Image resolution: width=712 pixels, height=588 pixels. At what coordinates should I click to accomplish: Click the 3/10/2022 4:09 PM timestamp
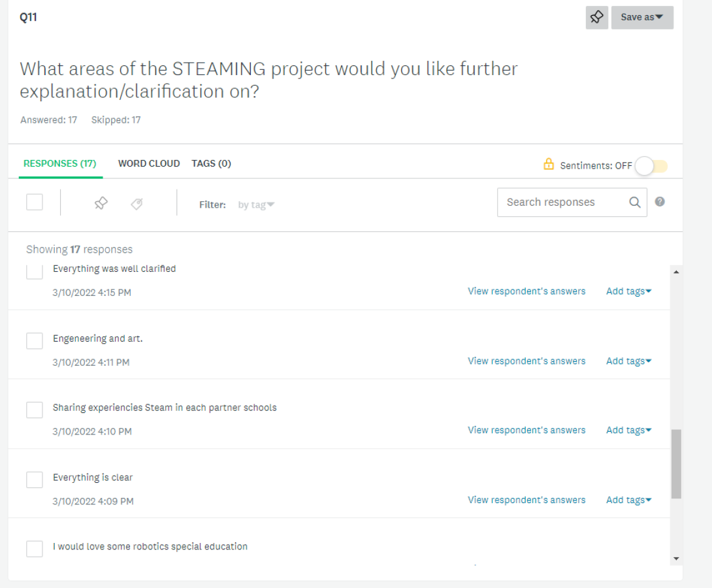tap(93, 502)
